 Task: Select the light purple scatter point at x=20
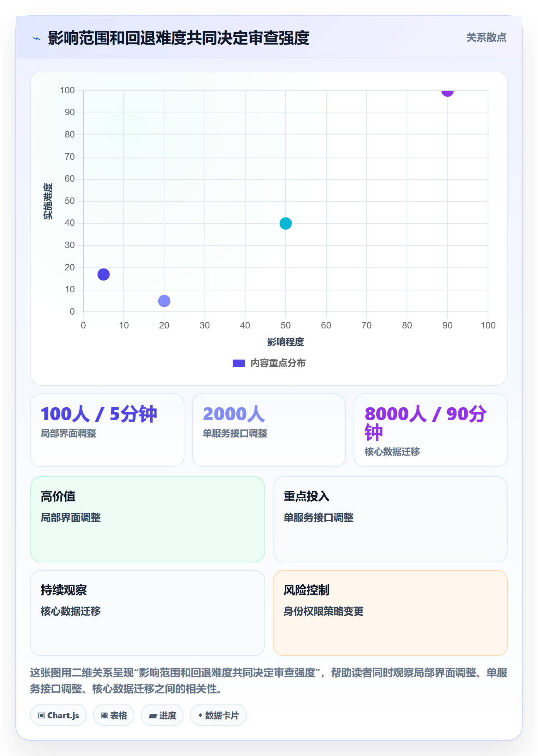[x=164, y=301]
